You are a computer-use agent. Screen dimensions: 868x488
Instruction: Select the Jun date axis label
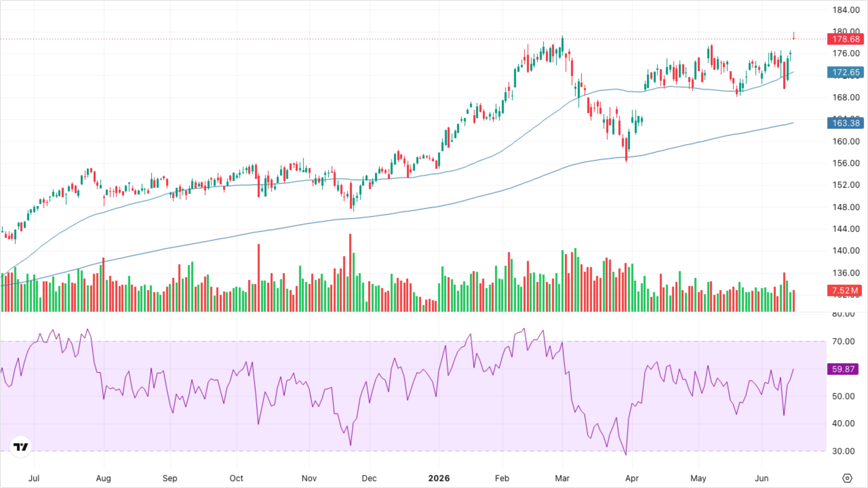tap(762, 478)
